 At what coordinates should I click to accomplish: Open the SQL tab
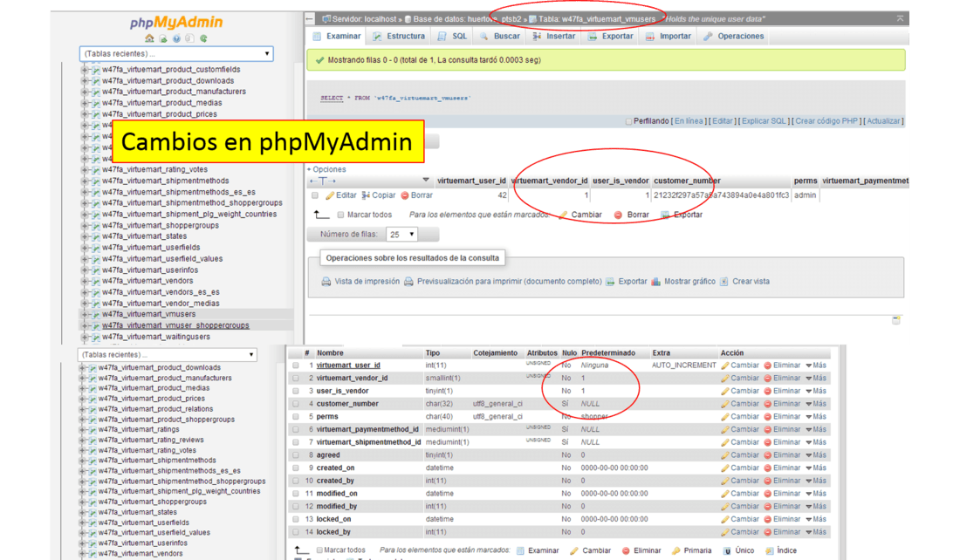pyautogui.click(x=452, y=36)
